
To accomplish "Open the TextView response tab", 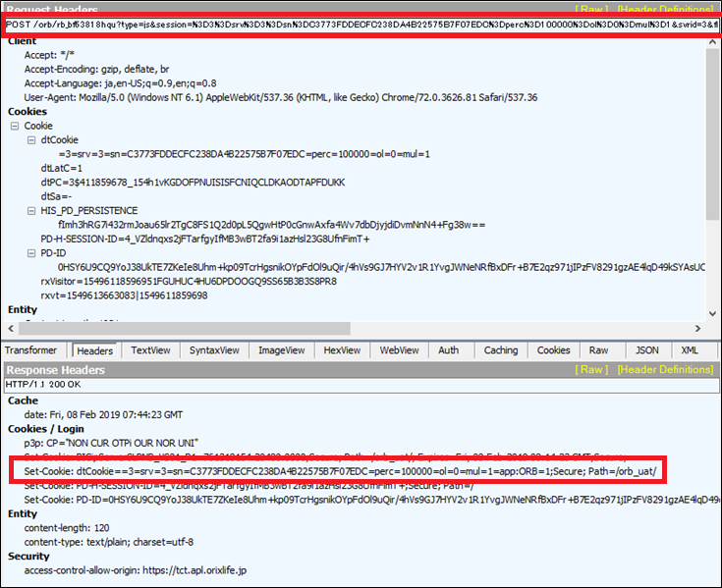I will pyautogui.click(x=150, y=350).
